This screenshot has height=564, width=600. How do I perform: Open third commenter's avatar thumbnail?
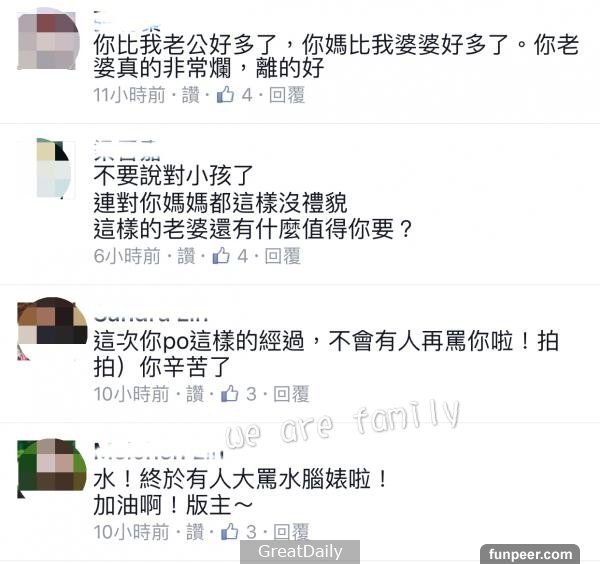pos(52,328)
